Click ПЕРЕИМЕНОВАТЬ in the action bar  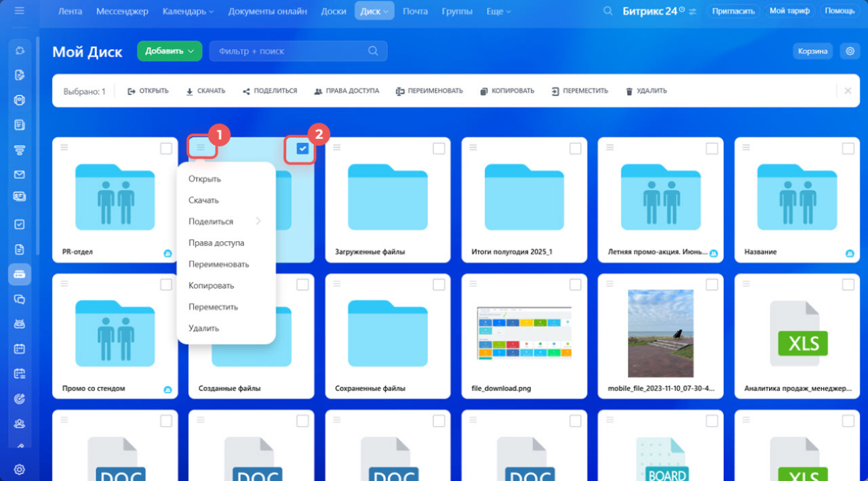click(429, 91)
